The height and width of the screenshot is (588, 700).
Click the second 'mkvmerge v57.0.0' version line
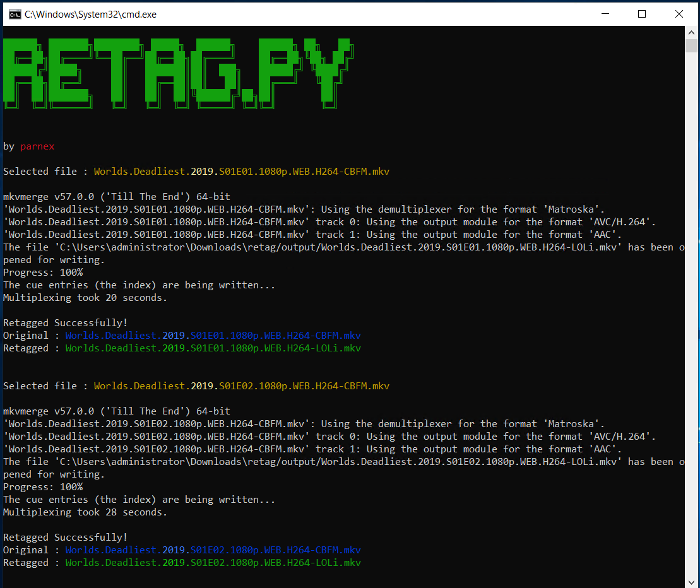(117, 411)
